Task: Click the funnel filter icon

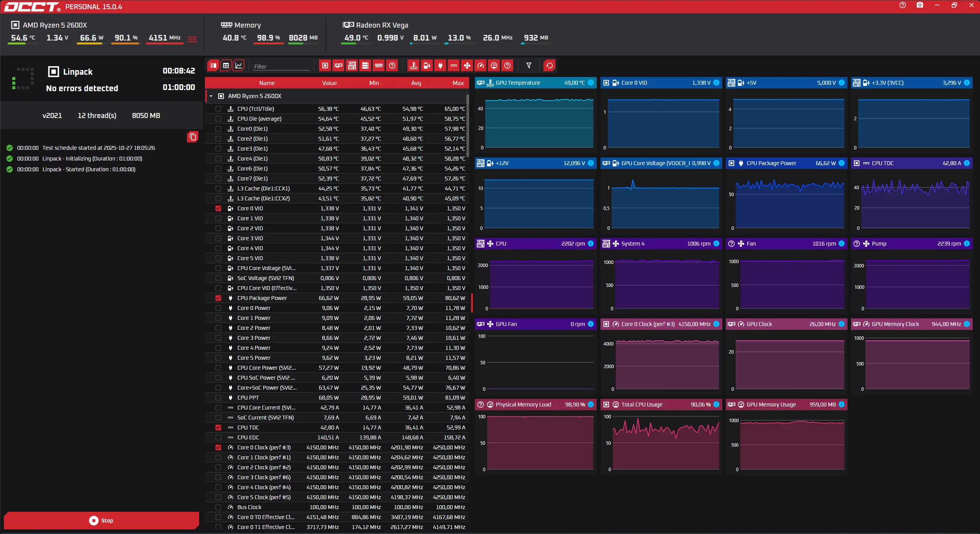Action: pyautogui.click(x=528, y=66)
